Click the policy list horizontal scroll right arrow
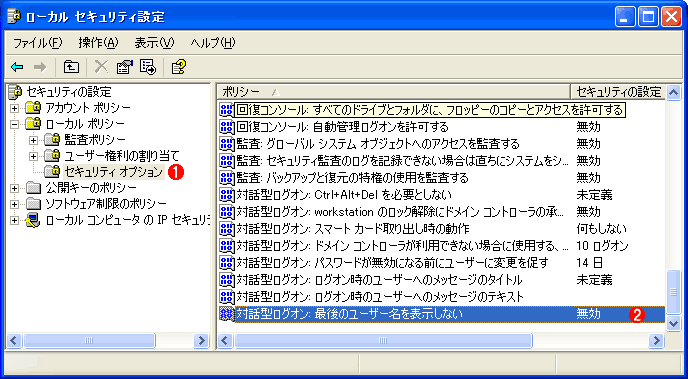 [x=657, y=340]
